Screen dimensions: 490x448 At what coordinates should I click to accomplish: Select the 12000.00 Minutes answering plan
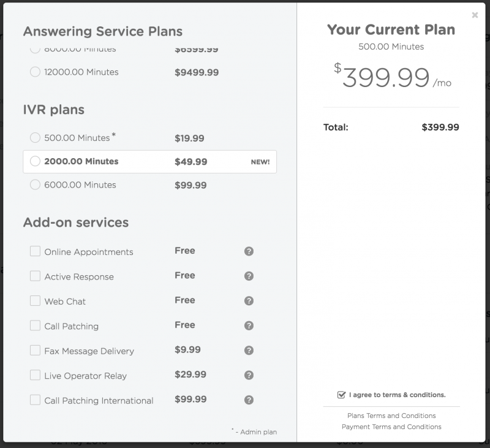36,72
